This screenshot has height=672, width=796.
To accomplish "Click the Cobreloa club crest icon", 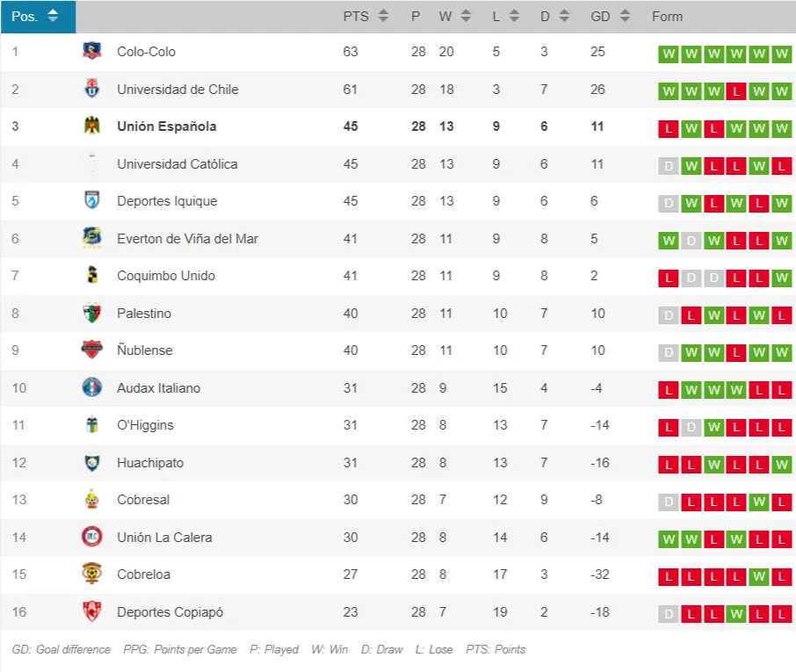I will click(91, 574).
